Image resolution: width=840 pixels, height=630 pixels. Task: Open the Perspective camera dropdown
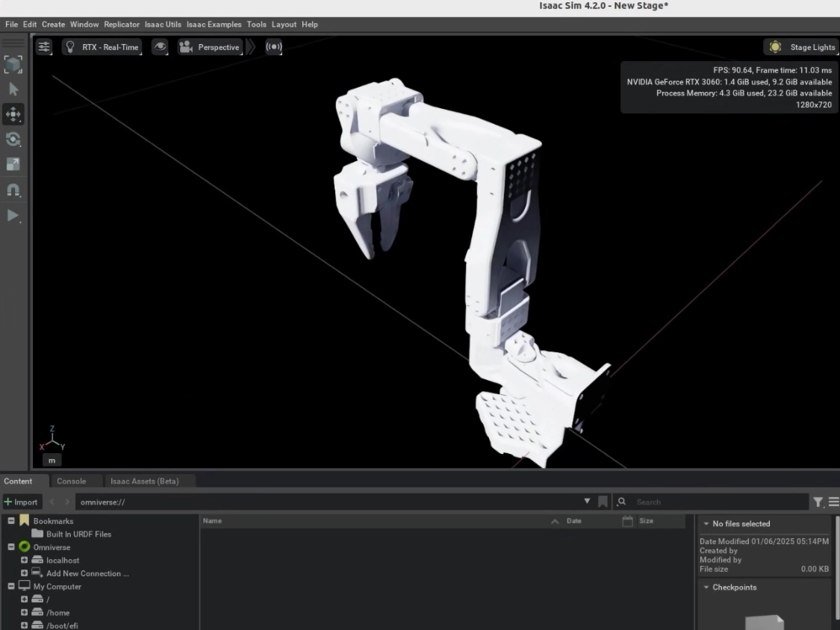[x=210, y=46]
